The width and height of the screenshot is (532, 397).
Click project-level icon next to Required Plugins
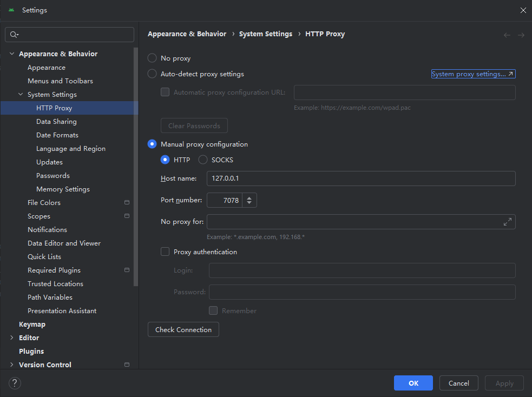(127, 270)
